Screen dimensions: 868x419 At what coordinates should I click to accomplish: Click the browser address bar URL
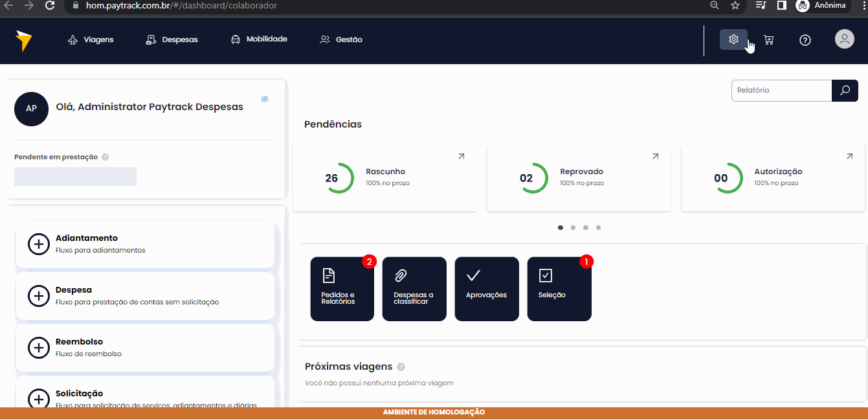[x=181, y=5]
